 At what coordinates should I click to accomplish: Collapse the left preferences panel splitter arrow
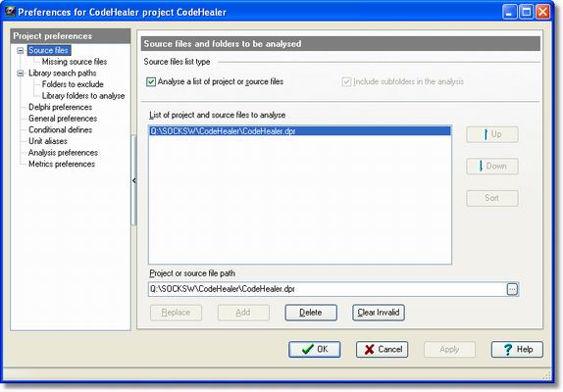pos(134,180)
